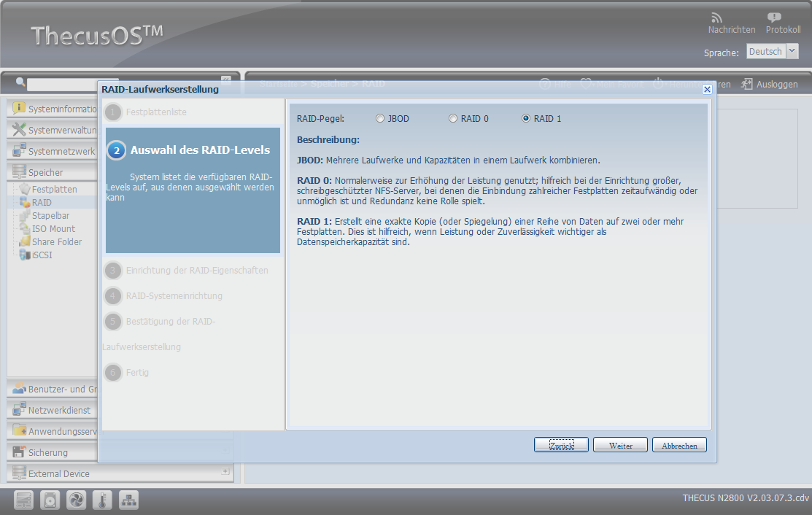
Task: Click the Speicher storage icon
Action: 19,171
